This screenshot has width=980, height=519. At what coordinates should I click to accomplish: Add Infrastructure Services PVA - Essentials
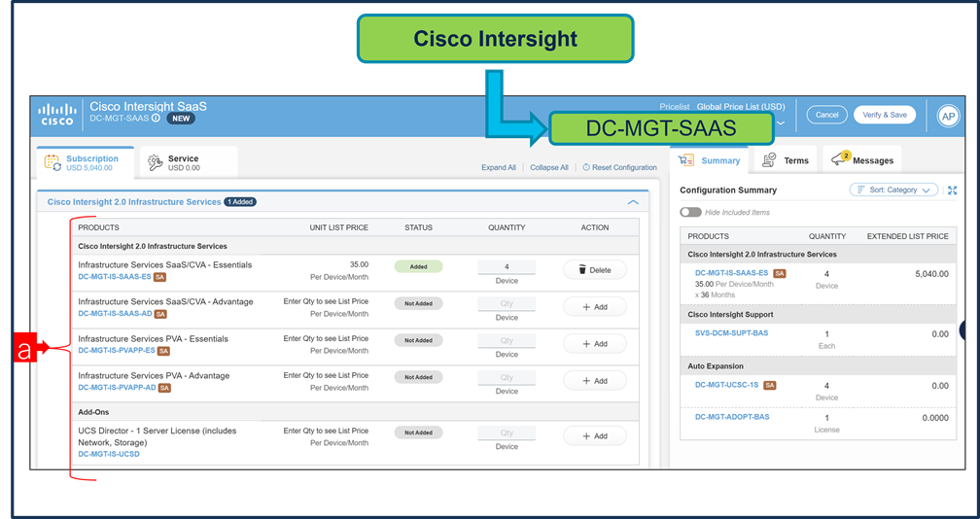(x=594, y=343)
